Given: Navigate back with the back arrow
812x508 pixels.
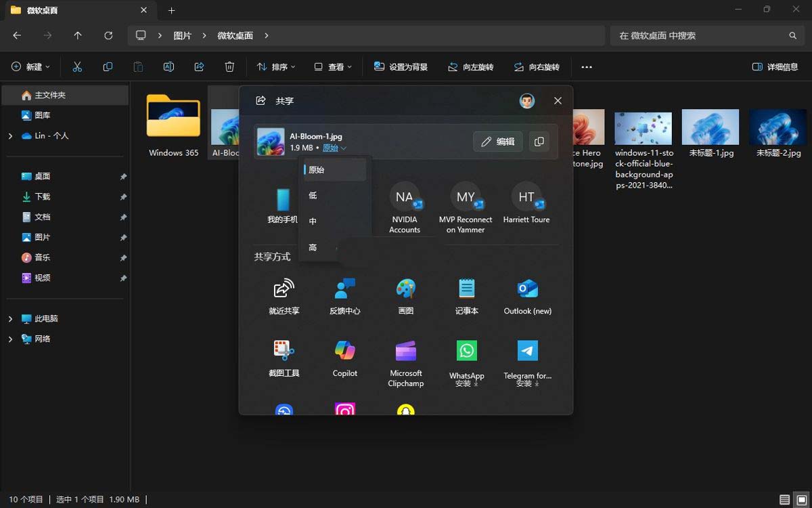Looking at the screenshot, I should pos(17,35).
